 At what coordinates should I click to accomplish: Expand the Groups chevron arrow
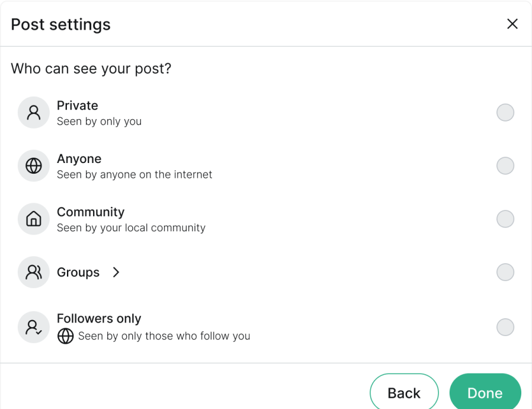click(116, 273)
